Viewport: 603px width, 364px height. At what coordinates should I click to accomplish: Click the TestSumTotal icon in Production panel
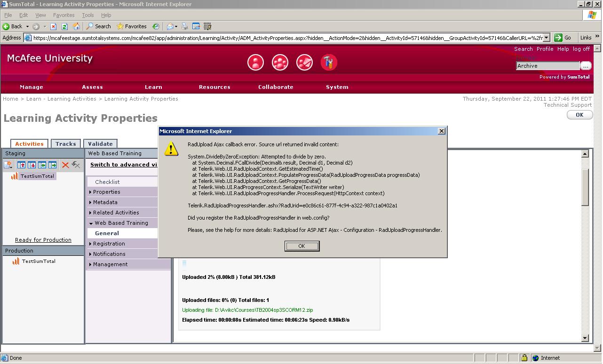[16, 261]
